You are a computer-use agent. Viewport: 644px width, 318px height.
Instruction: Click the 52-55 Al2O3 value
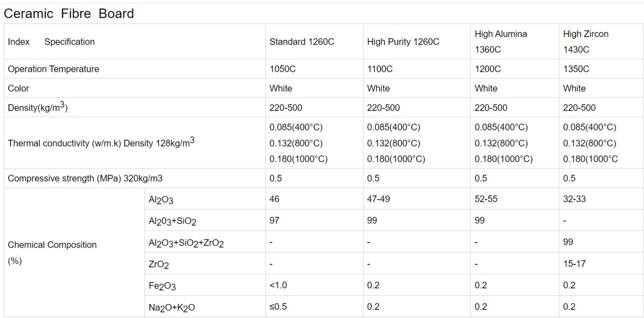click(486, 199)
